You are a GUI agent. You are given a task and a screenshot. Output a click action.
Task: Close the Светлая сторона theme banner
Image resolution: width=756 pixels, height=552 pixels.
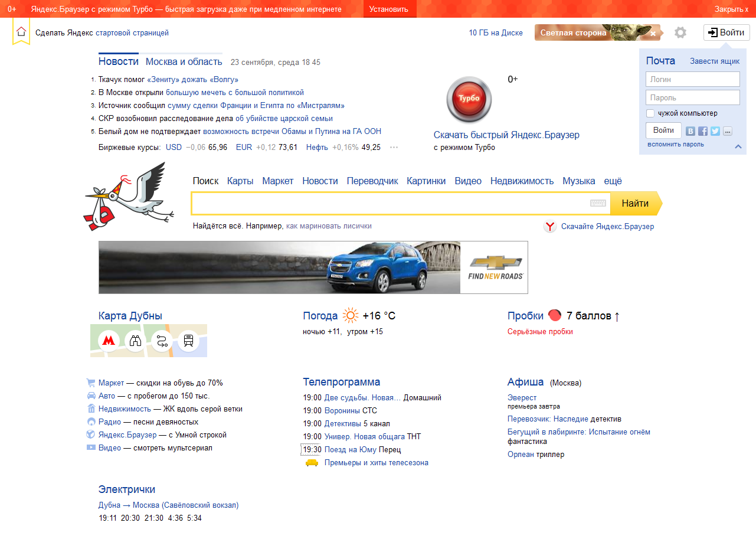(x=653, y=34)
